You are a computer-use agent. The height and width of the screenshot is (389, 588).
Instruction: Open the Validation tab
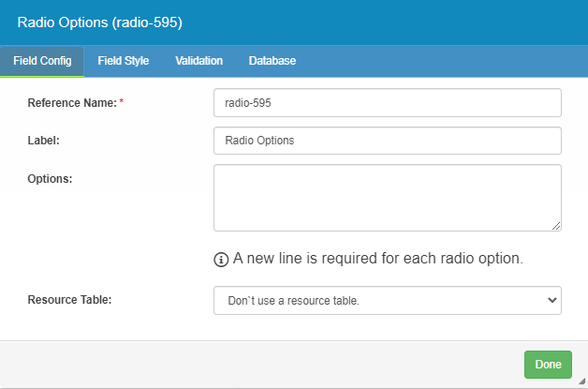click(x=198, y=61)
